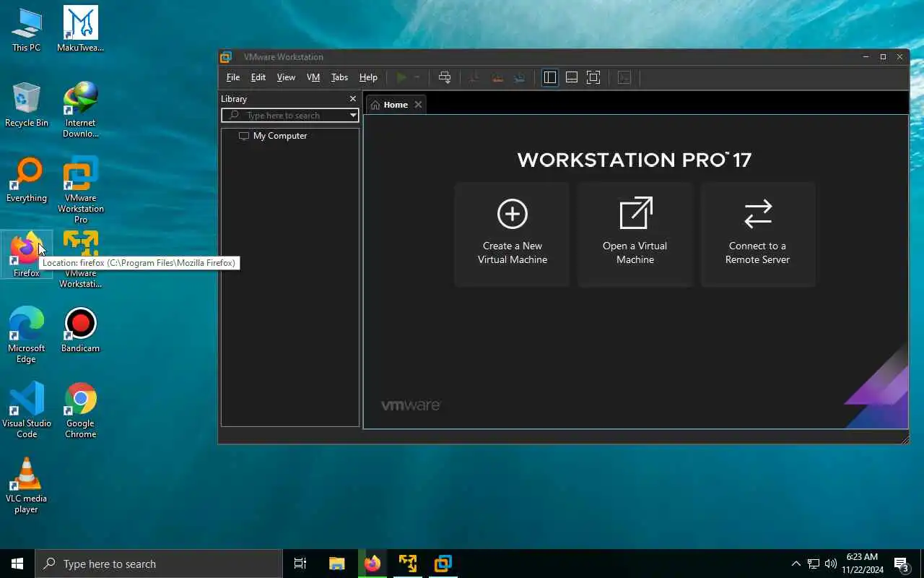Click Connect to a Remote Server
Screen dimensions: 924x578
pos(758,234)
